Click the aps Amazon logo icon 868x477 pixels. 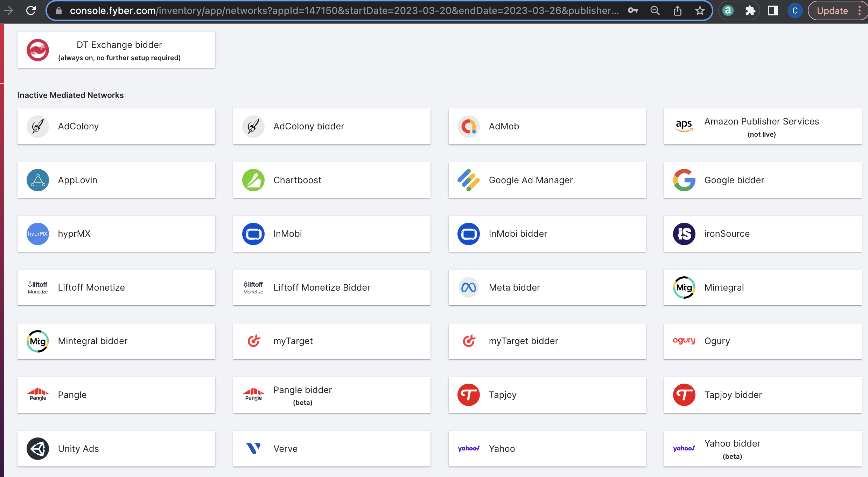684,126
